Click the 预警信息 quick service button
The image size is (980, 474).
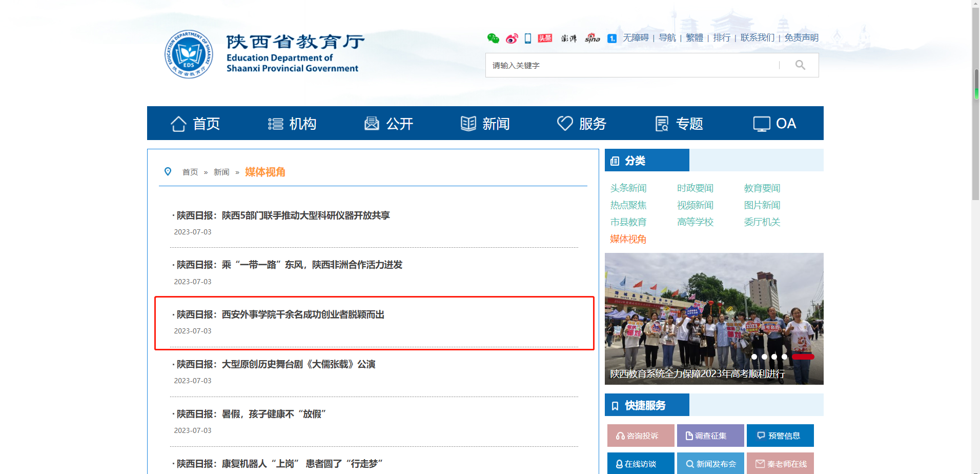point(780,436)
